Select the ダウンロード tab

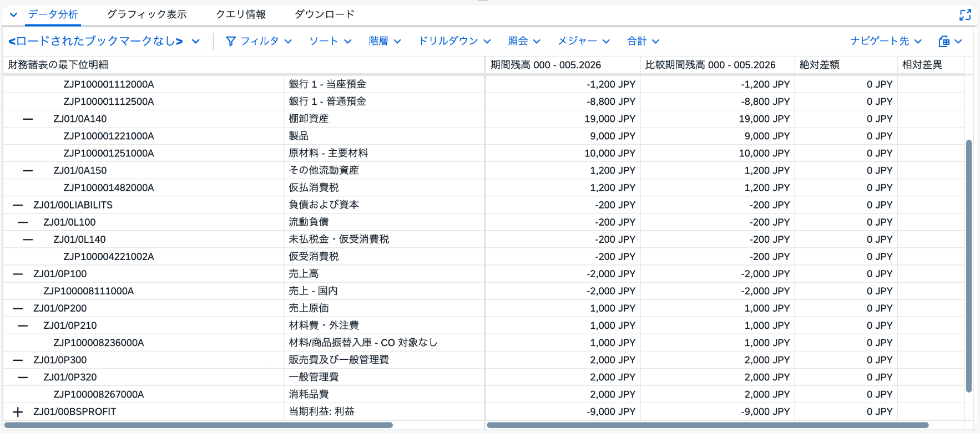coord(325,14)
